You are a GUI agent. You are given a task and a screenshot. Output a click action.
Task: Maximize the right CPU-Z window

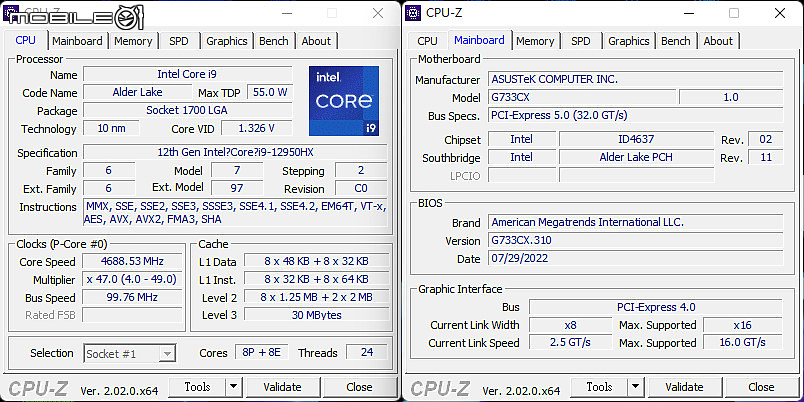(x=734, y=13)
